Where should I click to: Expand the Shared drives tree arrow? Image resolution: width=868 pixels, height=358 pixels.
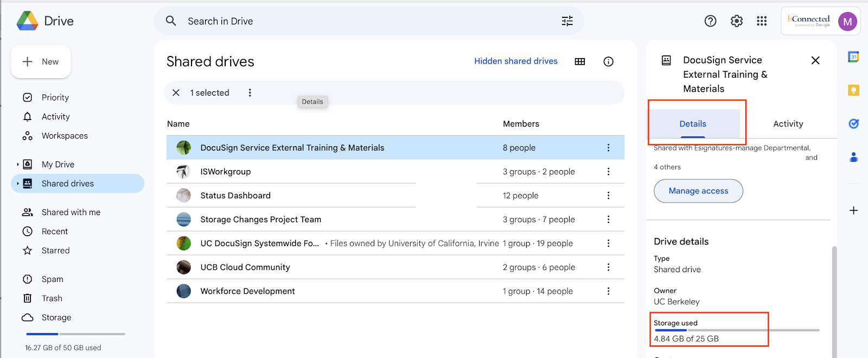[x=17, y=184]
